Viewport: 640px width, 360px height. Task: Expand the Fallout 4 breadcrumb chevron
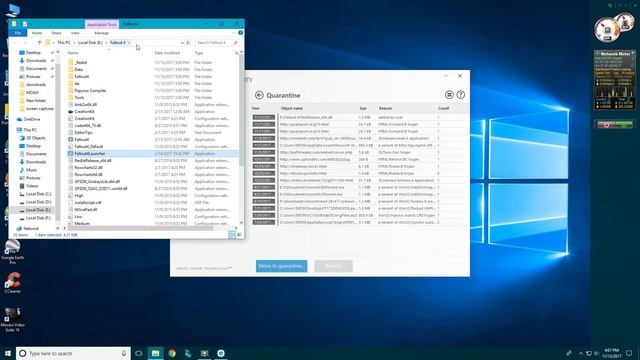(x=129, y=42)
